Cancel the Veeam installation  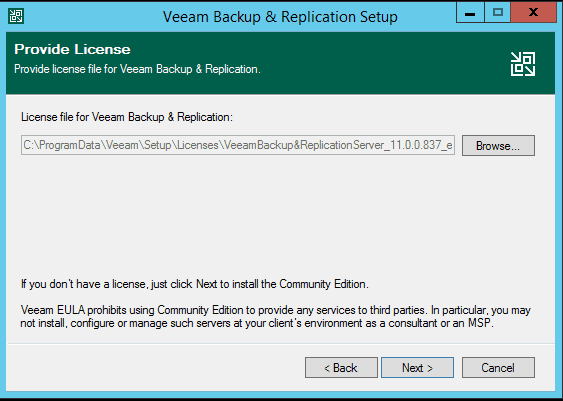tap(498, 368)
